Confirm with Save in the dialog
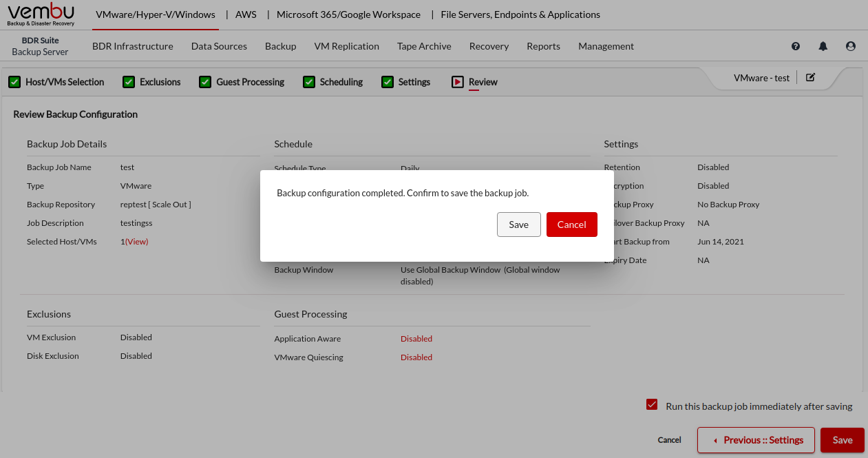The image size is (868, 458). 518,225
